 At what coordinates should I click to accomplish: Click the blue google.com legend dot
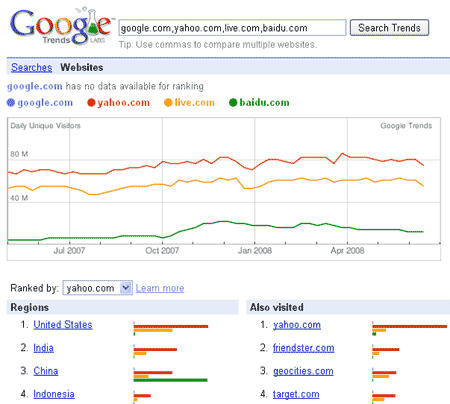[11, 103]
